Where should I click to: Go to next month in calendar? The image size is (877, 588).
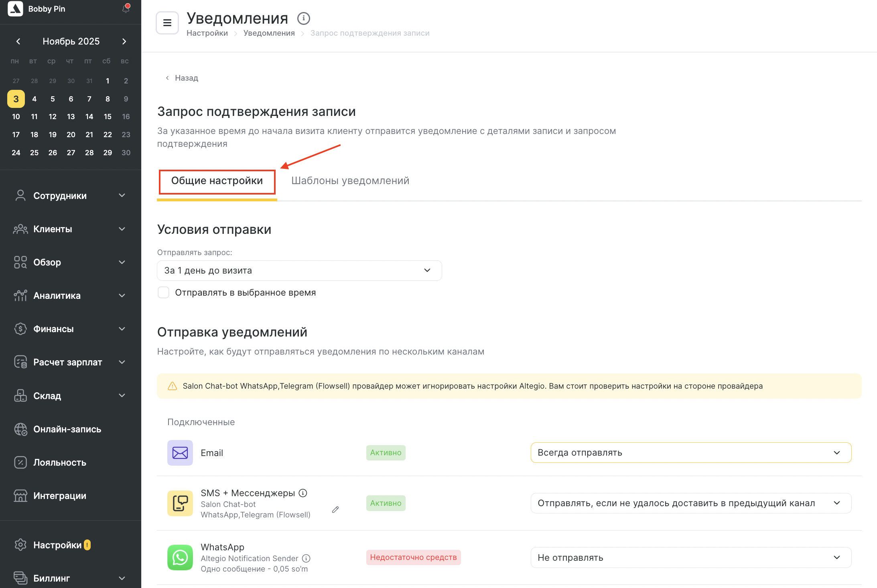(x=124, y=41)
